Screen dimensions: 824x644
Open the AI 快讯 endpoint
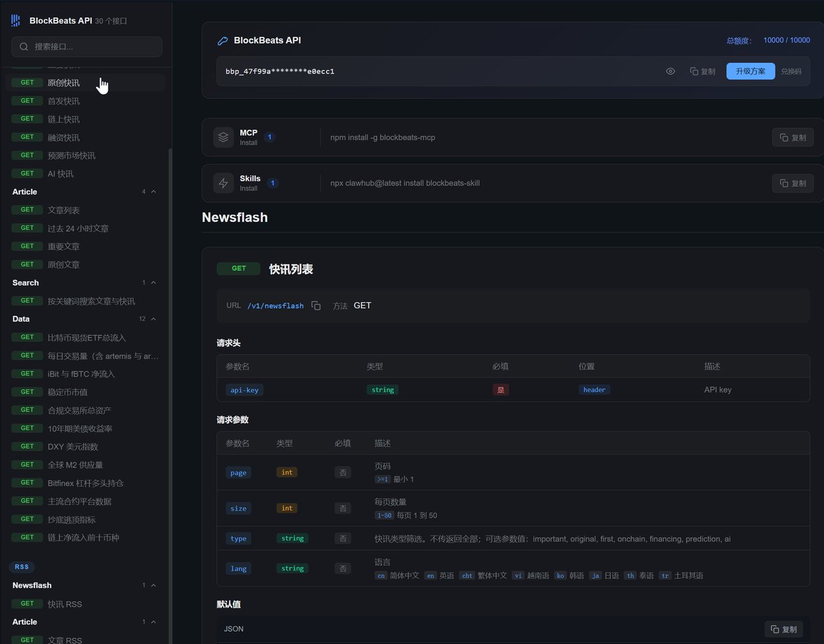pos(85,174)
